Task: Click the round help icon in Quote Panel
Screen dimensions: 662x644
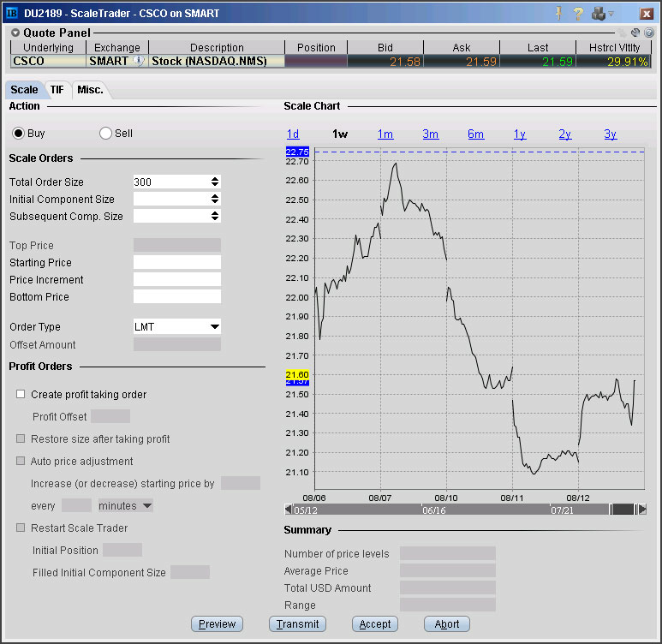Action: click(x=649, y=33)
